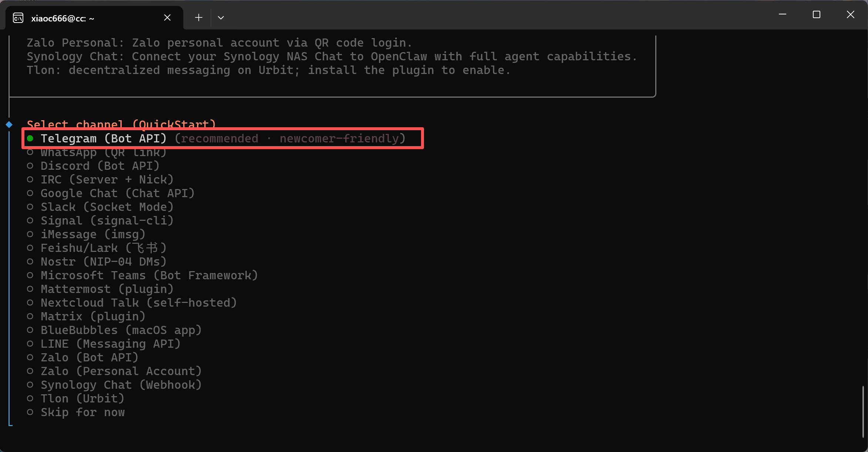Minimize the terminal window
The image size is (868, 452).
(782, 14)
